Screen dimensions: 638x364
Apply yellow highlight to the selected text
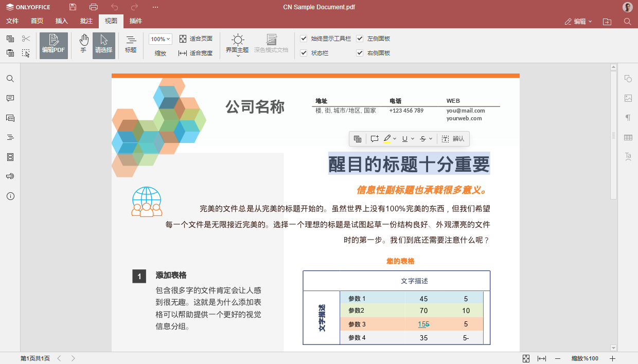[x=387, y=139]
